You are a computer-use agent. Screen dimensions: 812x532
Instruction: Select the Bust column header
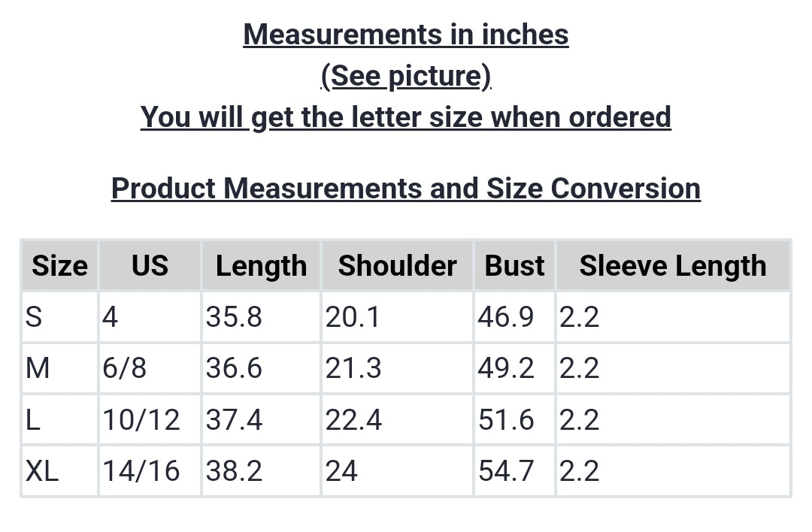pos(514,266)
